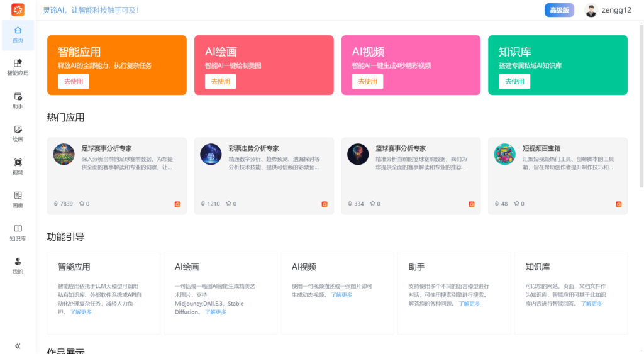Image resolution: width=644 pixels, height=354 pixels.
Task: Click 了解更多 in the 知识库 guide
Action: 591,304
